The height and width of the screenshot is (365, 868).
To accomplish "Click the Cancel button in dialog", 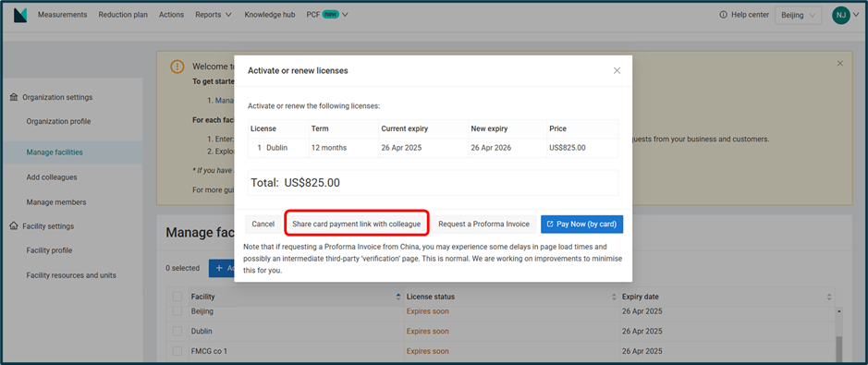I will point(263,225).
